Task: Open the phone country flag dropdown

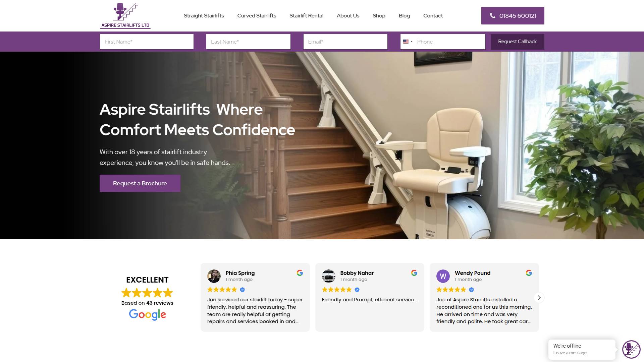Action: click(408, 42)
